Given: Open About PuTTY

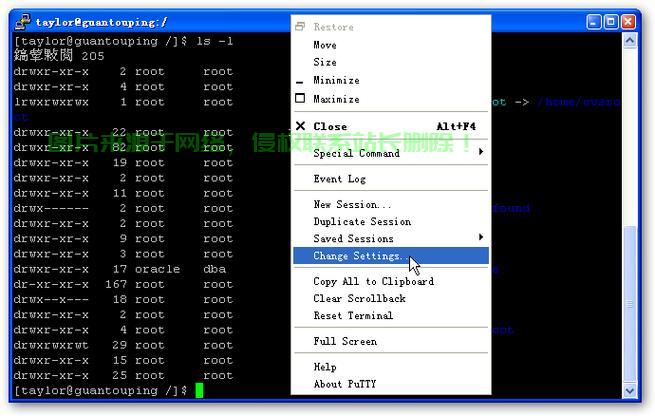Looking at the screenshot, I should (x=391, y=384).
